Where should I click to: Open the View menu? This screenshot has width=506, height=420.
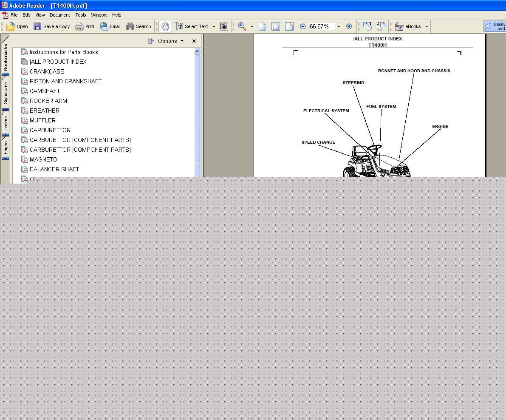(40, 15)
